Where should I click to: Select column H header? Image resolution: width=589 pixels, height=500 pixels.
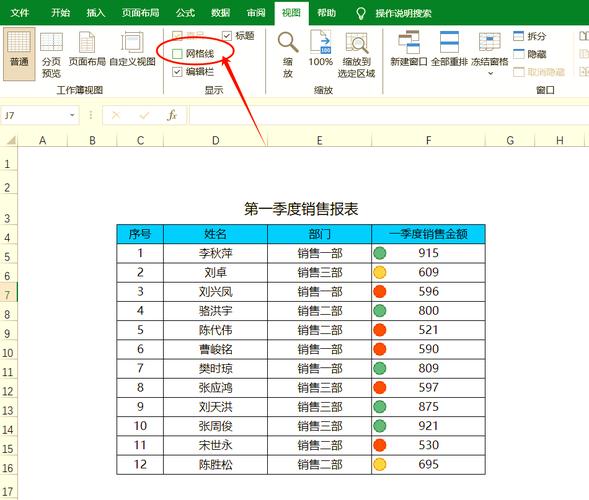[560, 140]
